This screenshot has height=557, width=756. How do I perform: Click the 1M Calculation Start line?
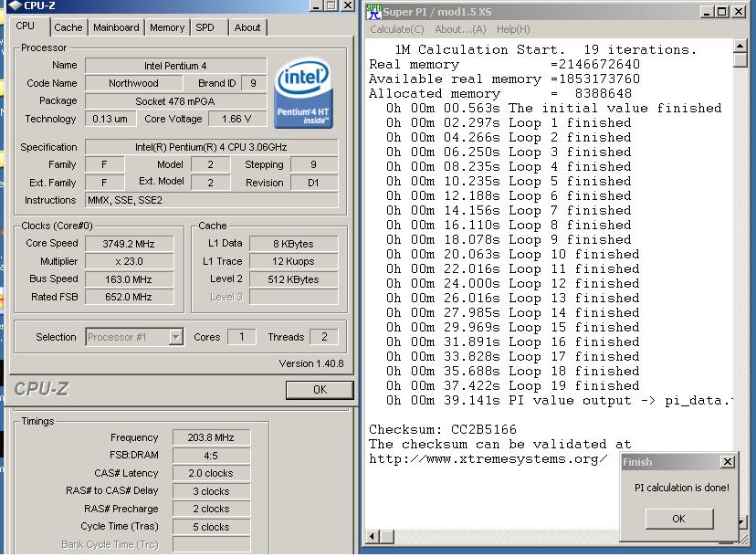click(545, 49)
